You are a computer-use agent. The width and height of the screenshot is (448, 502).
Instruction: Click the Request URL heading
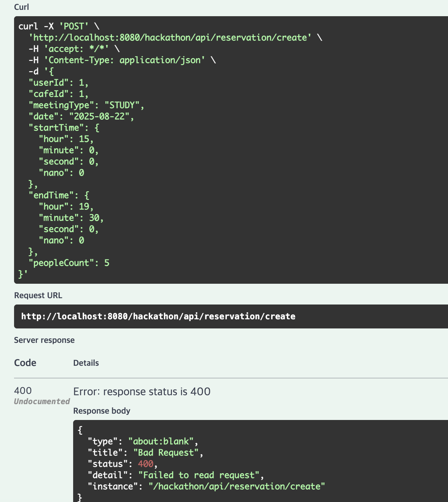[x=38, y=295]
